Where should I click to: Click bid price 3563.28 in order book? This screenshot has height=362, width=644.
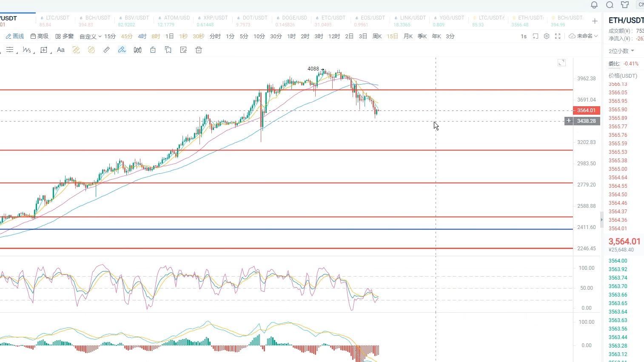click(618, 346)
